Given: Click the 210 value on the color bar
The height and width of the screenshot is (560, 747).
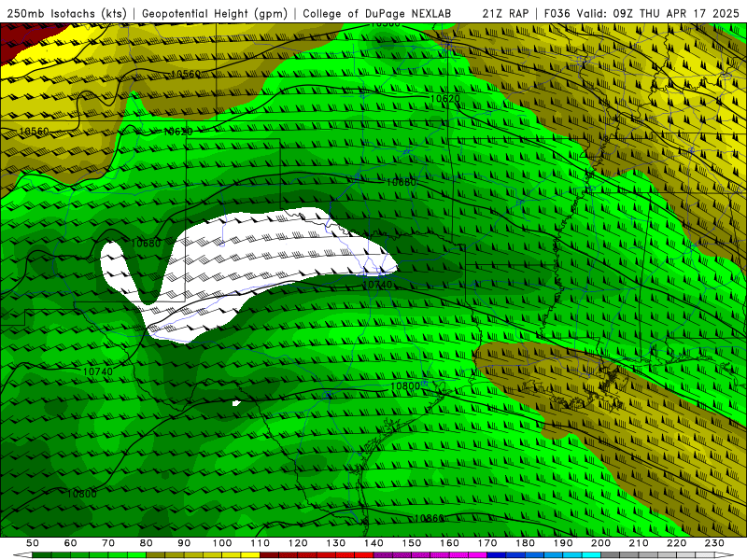Looking at the screenshot, I should click(639, 543).
